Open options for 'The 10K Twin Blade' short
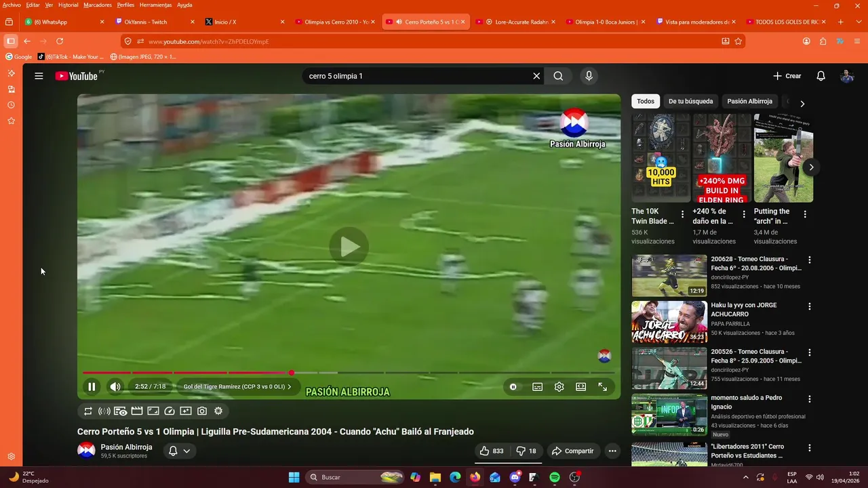Viewport: 868px width, 488px height. coord(683,214)
